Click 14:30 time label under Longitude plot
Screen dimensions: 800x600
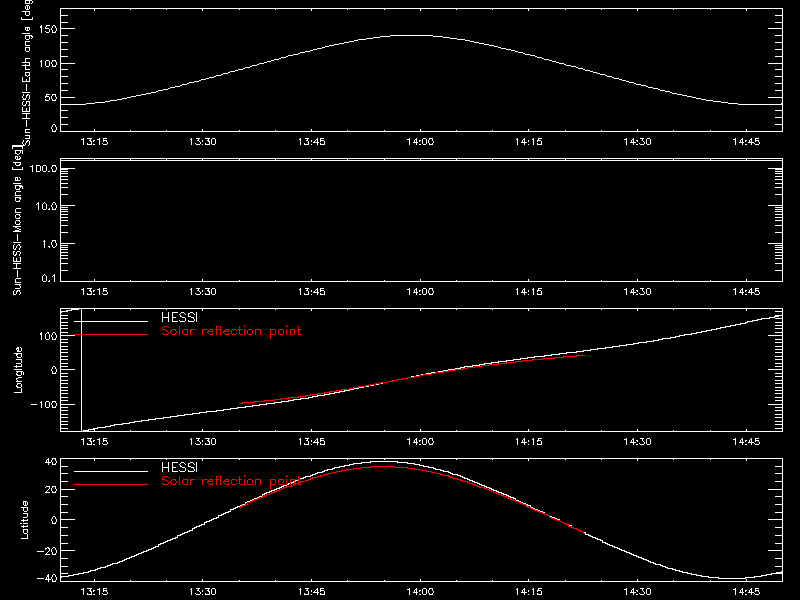tap(637, 442)
